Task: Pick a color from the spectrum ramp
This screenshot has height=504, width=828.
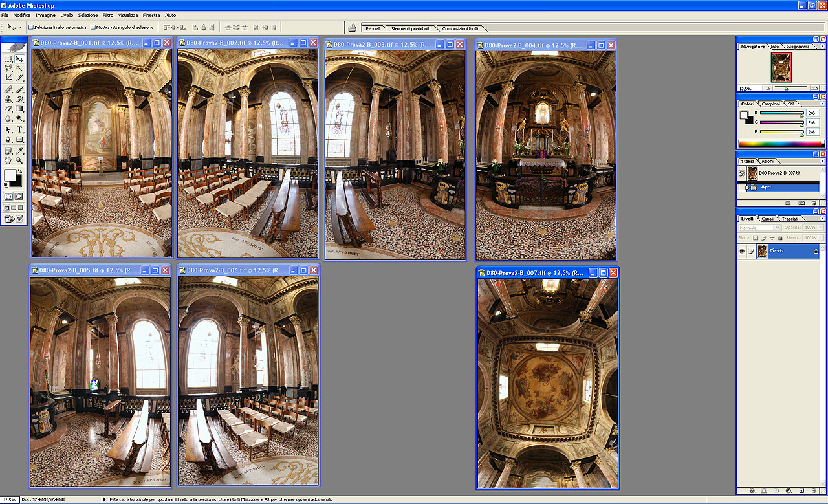Action: point(781,144)
